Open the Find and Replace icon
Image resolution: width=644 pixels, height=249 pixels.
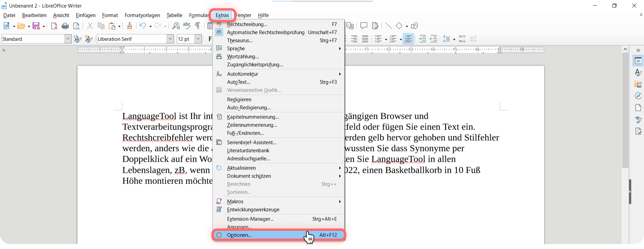[x=176, y=26]
